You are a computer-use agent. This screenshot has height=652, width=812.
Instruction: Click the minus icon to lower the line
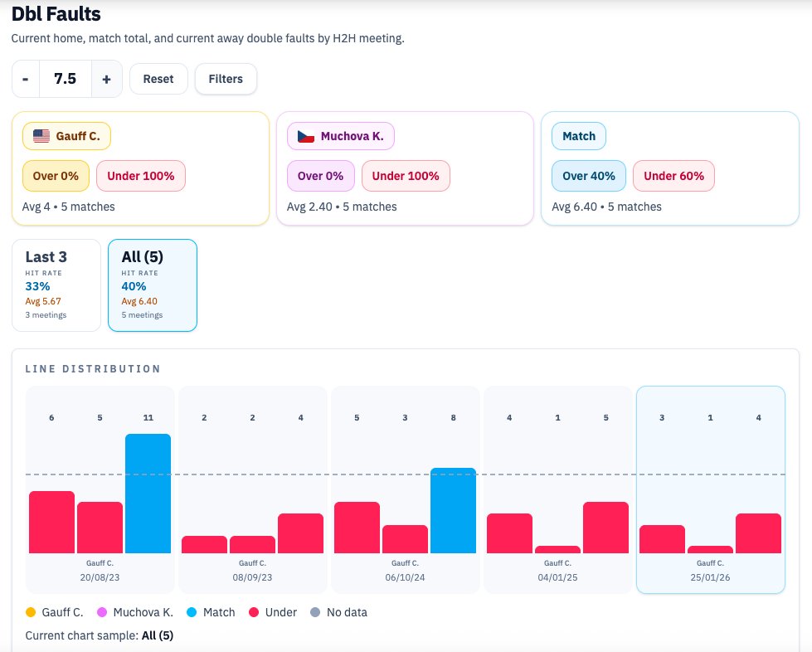click(x=25, y=79)
